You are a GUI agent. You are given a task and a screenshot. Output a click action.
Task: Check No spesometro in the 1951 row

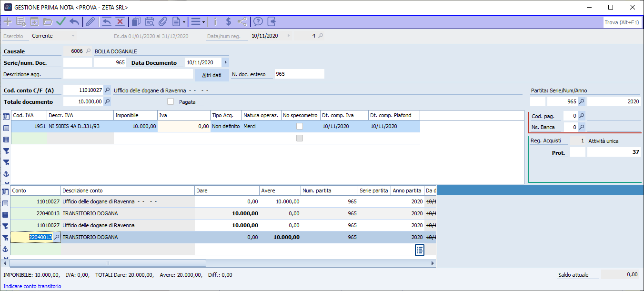click(300, 126)
